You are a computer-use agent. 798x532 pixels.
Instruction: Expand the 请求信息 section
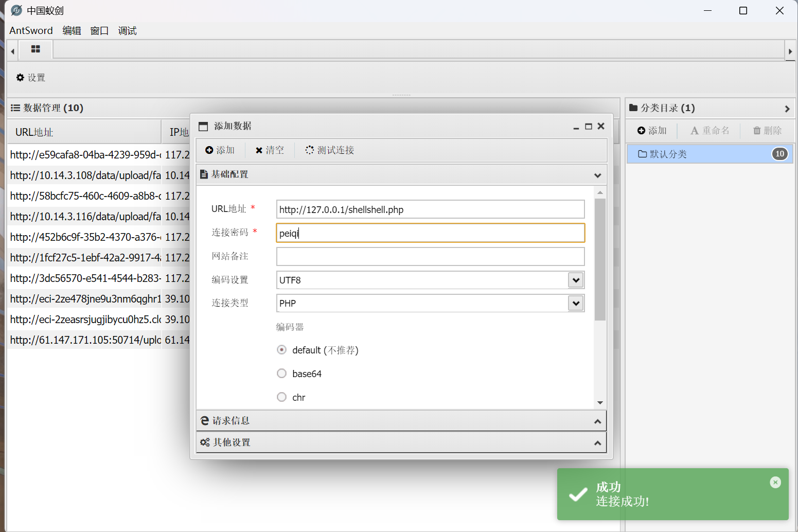[597, 421]
